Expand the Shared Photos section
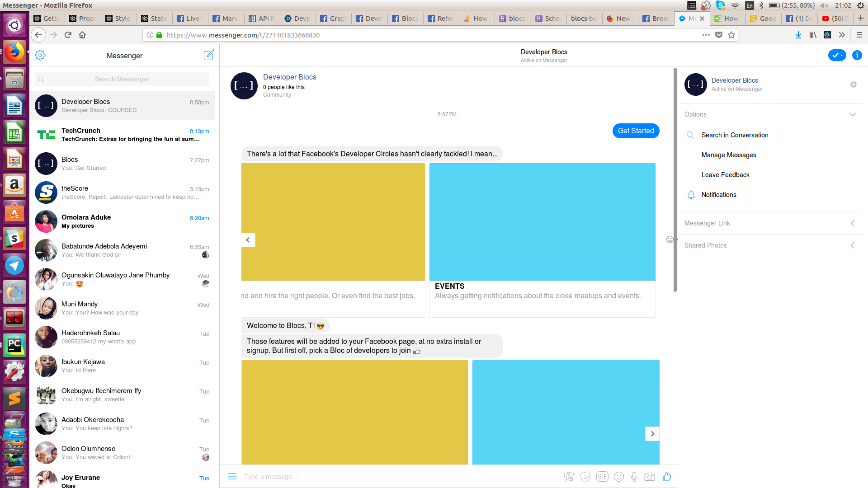This screenshot has height=488, width=868. pos(852,245)
